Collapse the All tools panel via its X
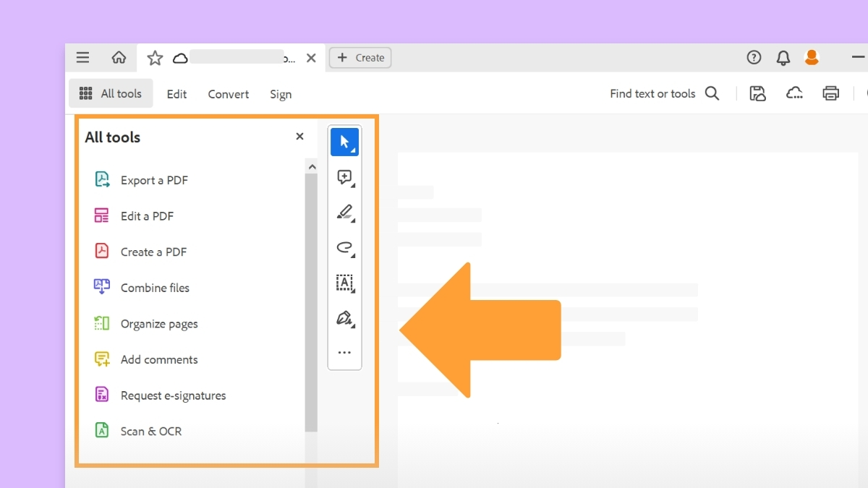 [299, 136]
